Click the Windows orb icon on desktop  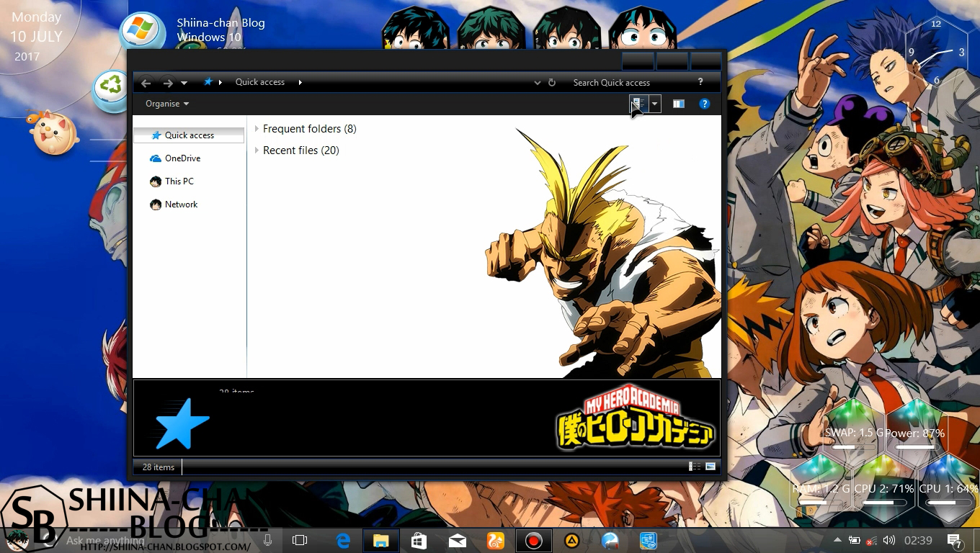142,30
